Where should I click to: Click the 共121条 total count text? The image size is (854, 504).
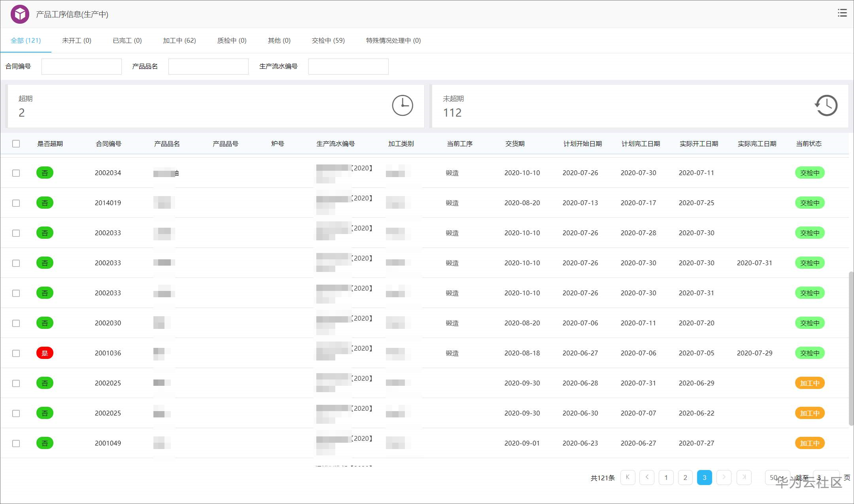click(x=603, y=478)
